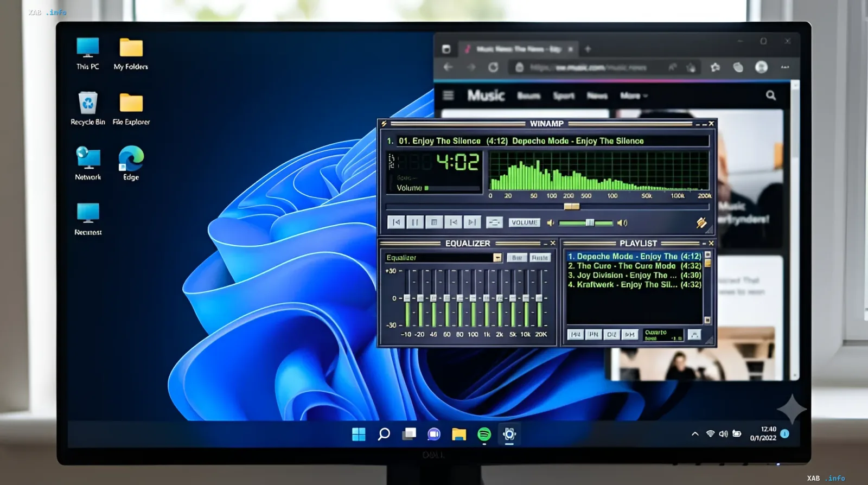Open My Folders desktop folder
Image resolution: width=868 pixels, height=485 pixels.
tap(131, 53)
